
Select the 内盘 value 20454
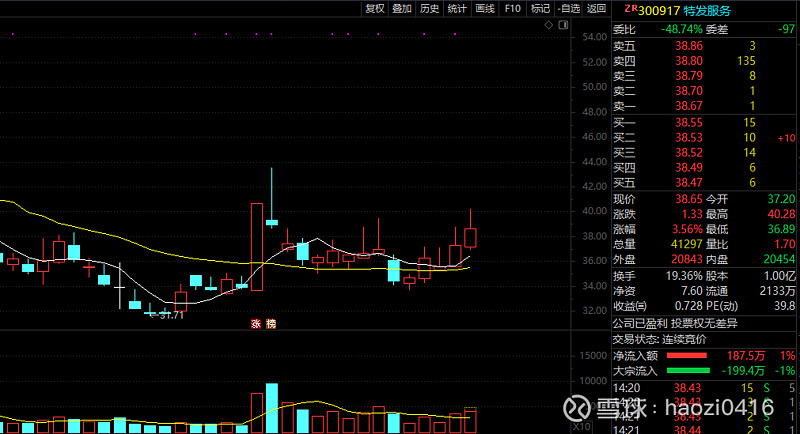pyautogui.click(x=779, y=260)
